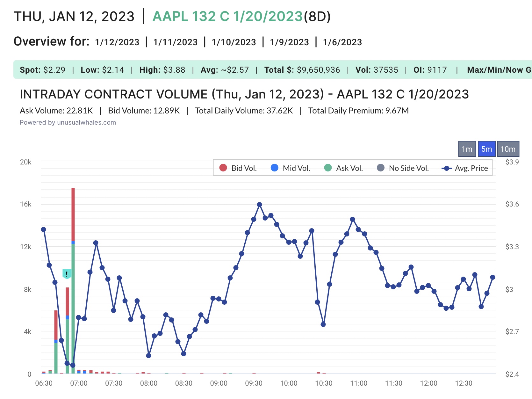Click the THU, JAN 12, 2023 date heading
Image resolution: width=532 pixels, height=399 pixels.
coord(74,16)
